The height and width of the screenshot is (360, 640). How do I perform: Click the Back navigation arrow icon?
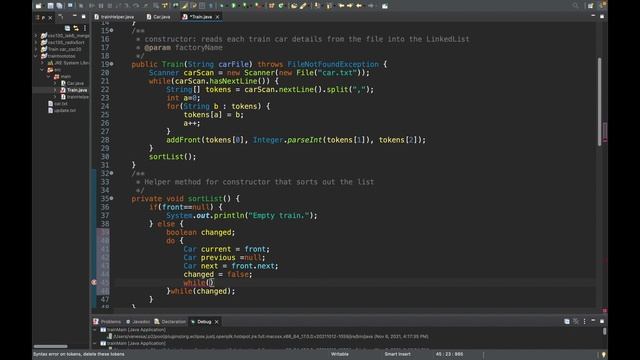(359, 6)
